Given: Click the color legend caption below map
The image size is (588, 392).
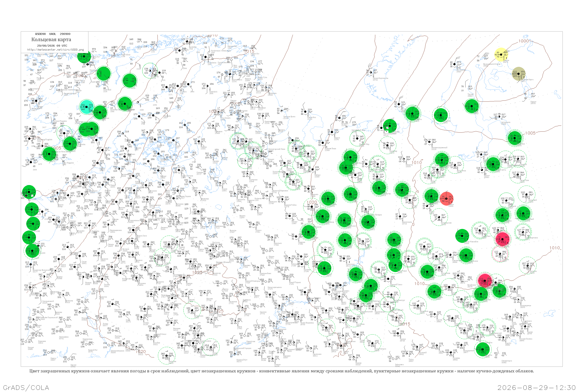Looking at the screenshot, I should (281, 371).
